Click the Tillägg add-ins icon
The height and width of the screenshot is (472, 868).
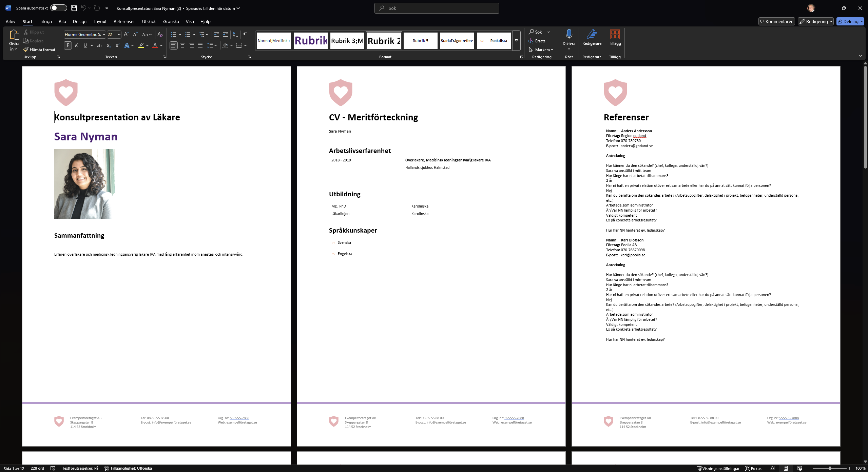click(615, 34)
